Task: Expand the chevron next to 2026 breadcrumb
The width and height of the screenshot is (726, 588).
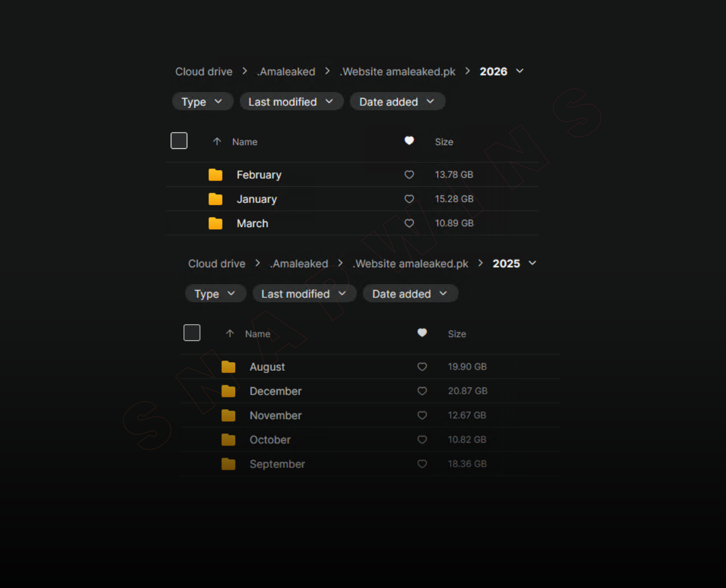Action: point(520,71)
